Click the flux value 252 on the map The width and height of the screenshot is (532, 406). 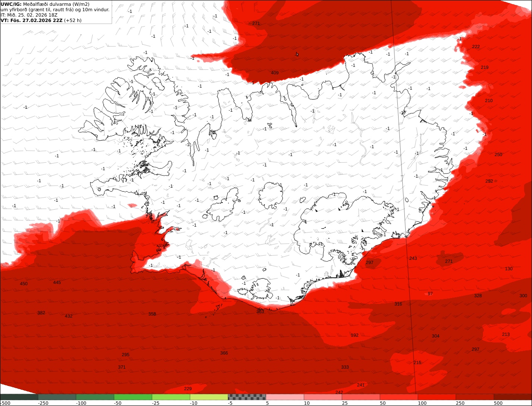(x=489, y=181)
